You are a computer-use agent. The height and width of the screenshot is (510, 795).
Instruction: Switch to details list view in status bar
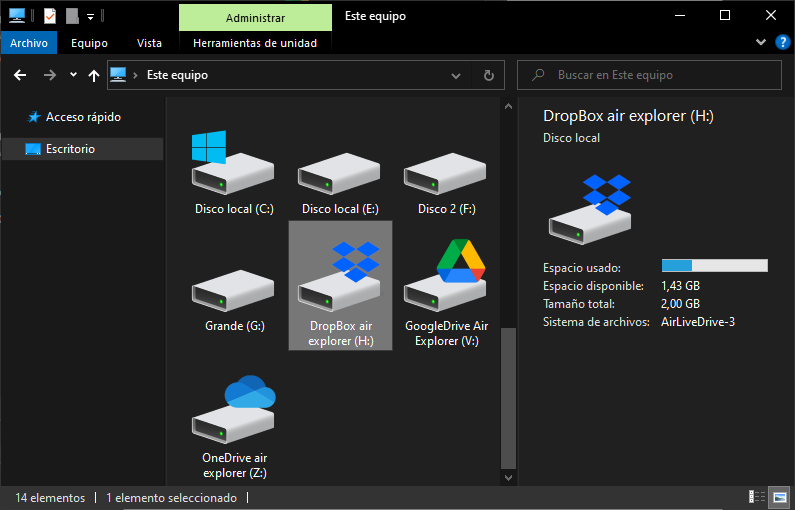[756, 497]
